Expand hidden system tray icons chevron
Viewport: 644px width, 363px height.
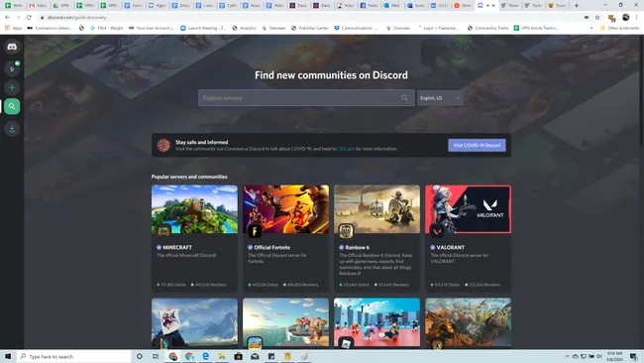tap(567, 356)
